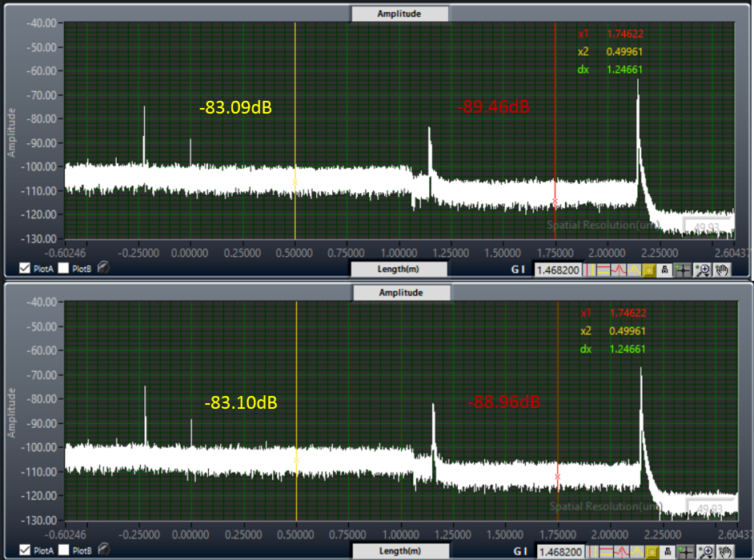The image size is (754, 560).
Task: Select hand pan tool in top plot
Action: coord(722,270)
